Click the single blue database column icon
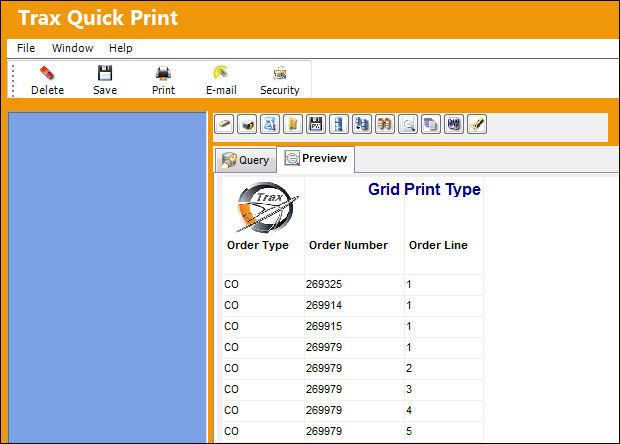The height and width of the screenshot is (444, 620). (339, 125)
